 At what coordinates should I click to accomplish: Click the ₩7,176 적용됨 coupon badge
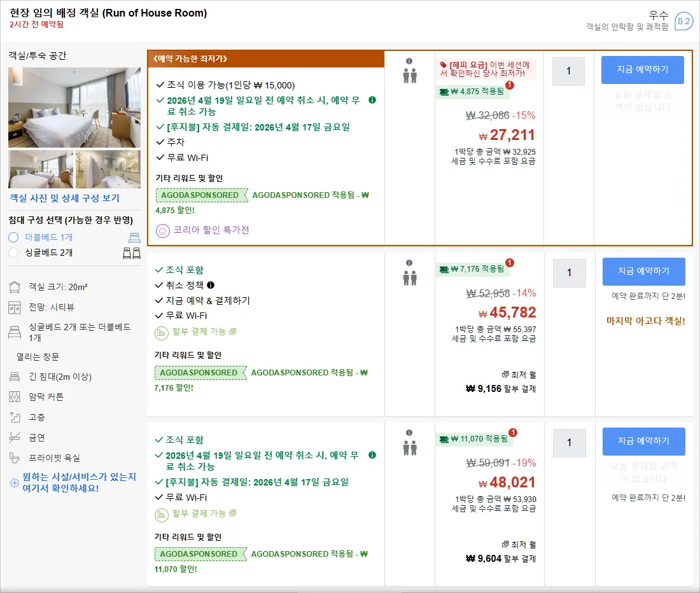pos(472,269)
